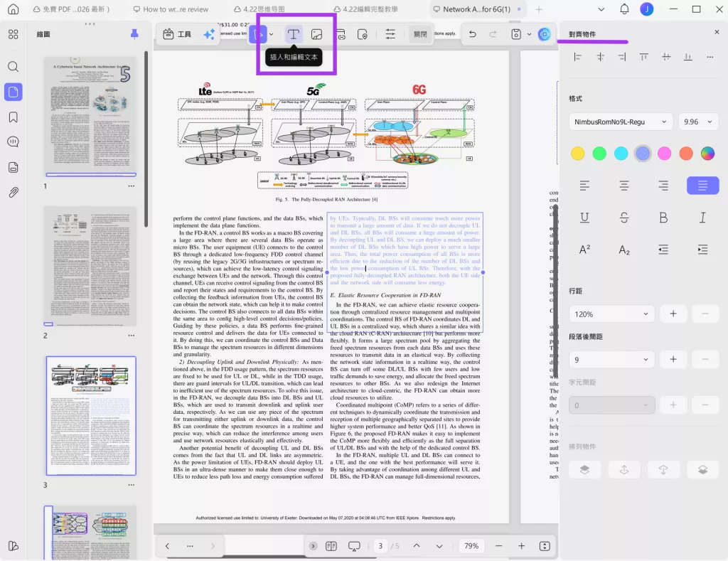Open the 工具 tools button
Screen dimensions: 728x561
point(177,34)
